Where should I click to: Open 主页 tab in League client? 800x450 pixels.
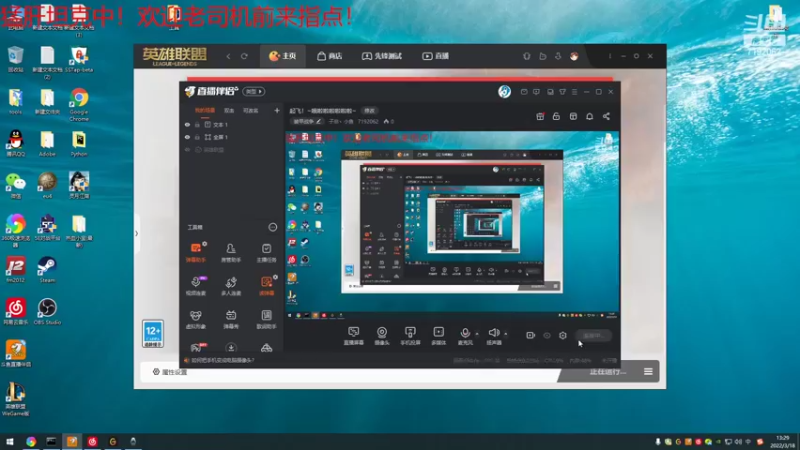pyautogui.click(x=283, y=56)
